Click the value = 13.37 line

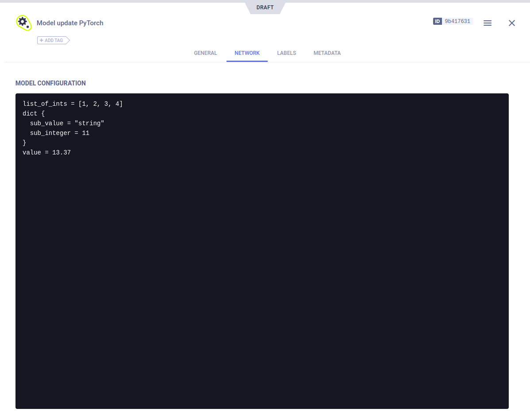pyautogui.click(x=46, y=152)
